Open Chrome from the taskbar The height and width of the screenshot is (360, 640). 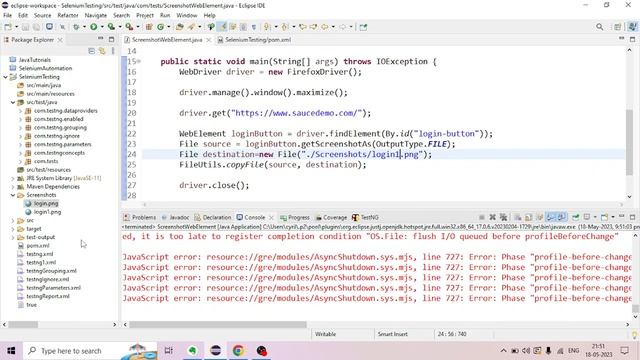coord(238,351)
